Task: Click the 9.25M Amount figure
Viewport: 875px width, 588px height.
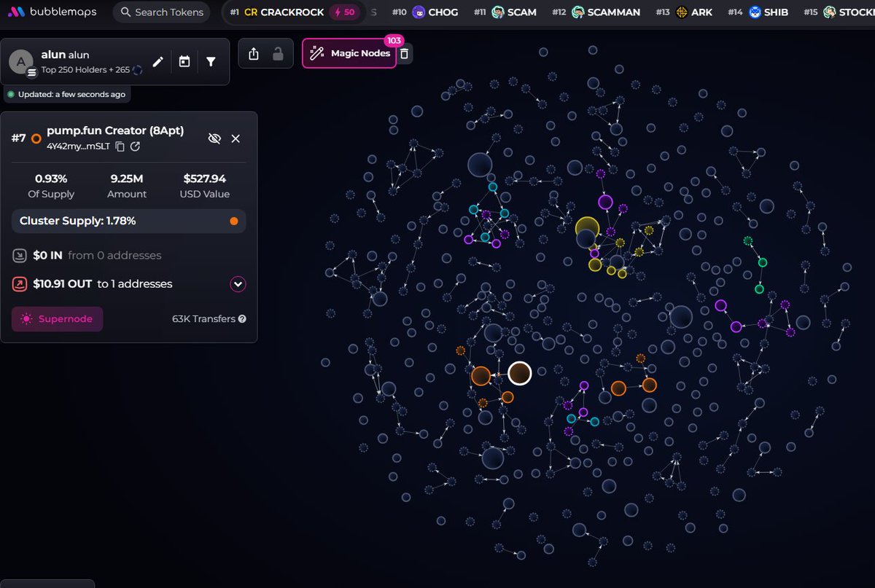Action: [128, 179]
